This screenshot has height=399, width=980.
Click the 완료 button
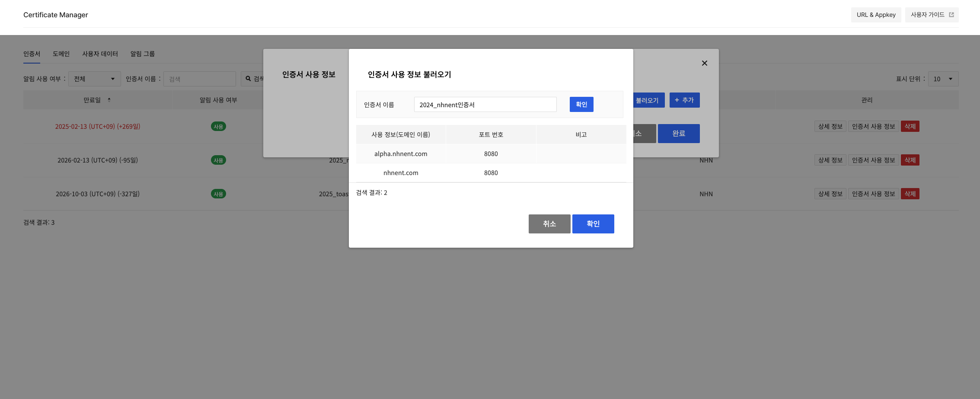tap(678, 134)
